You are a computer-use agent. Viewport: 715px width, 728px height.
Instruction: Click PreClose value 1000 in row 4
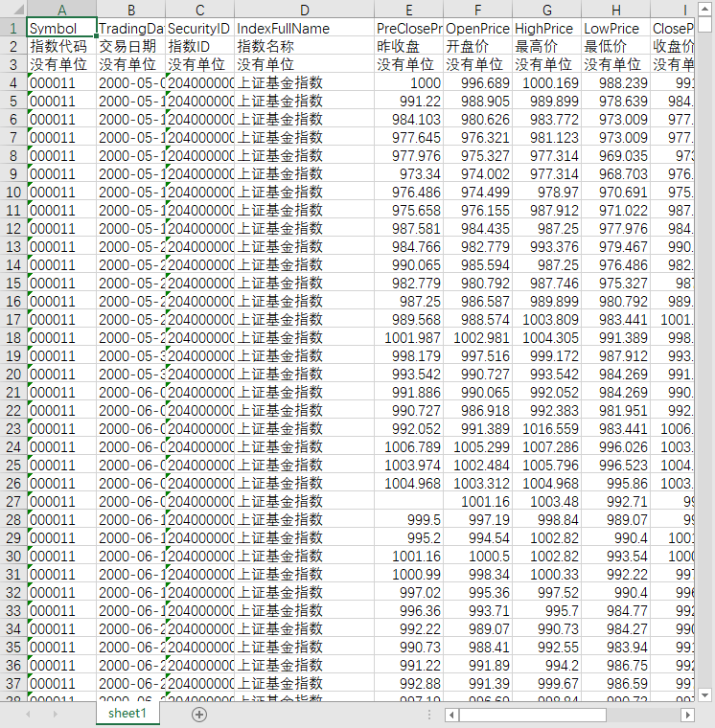(409, 82)
